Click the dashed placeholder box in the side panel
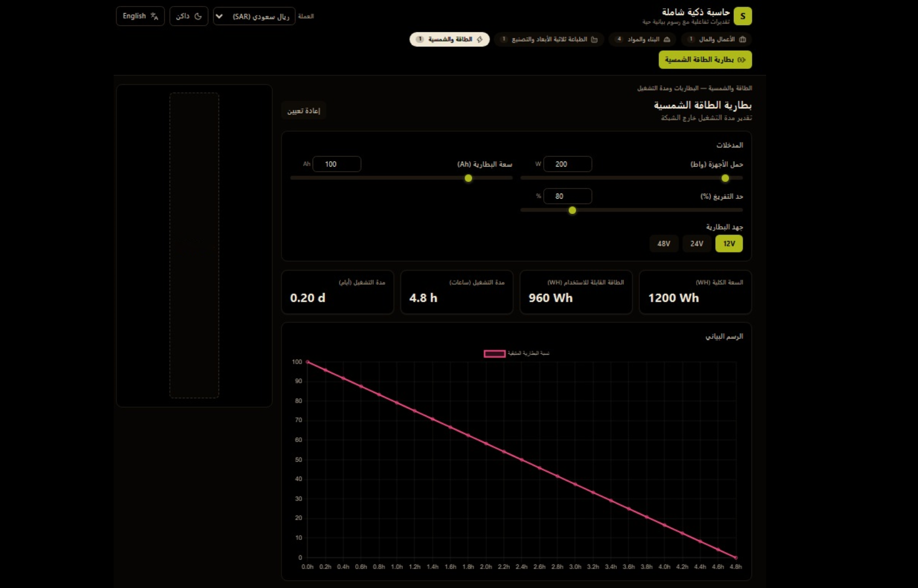Image resolution: width=918 pixels, height=588 pixels. coord(194,245)
